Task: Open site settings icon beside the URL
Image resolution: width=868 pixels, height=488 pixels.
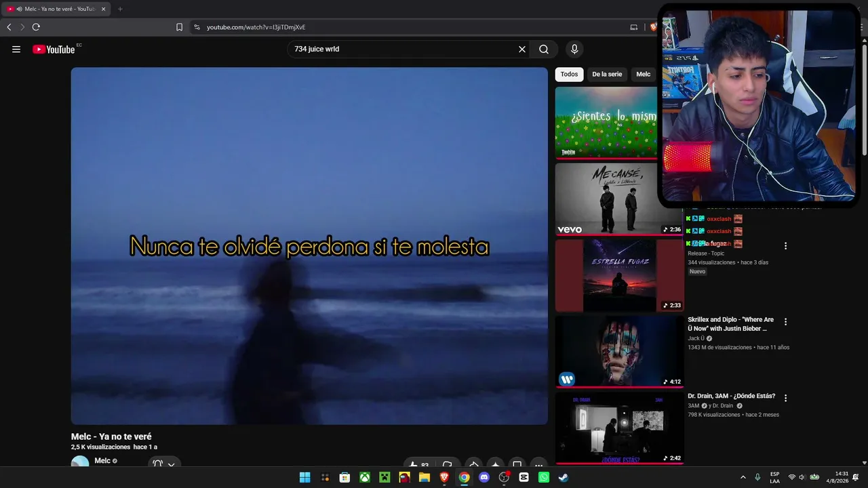Action: click(x=197, y=27)
